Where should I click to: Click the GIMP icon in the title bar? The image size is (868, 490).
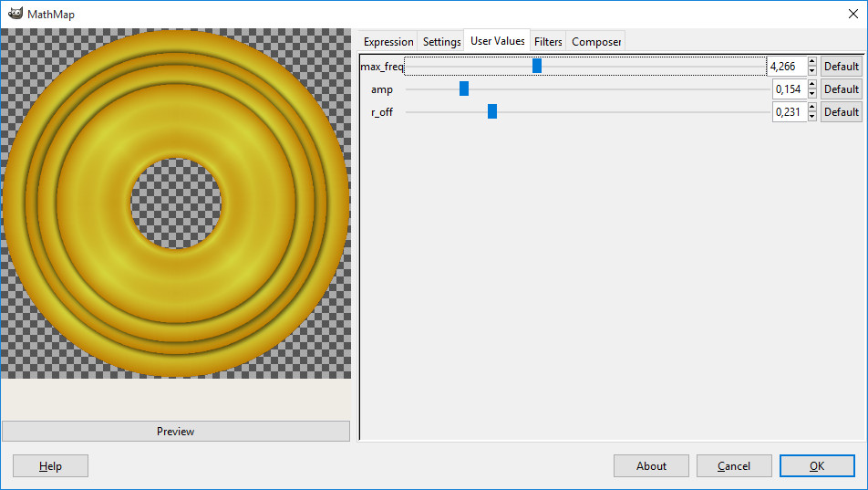[x=15, y=14]
